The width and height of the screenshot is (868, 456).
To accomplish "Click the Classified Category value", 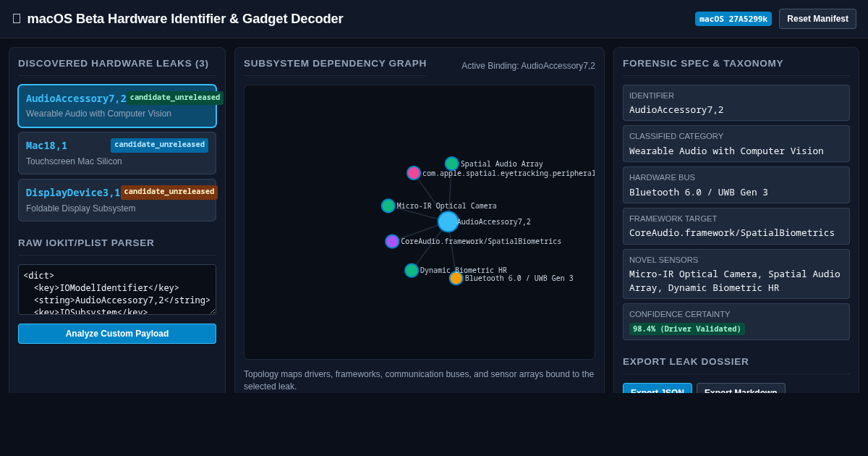I will coord(726,151).
